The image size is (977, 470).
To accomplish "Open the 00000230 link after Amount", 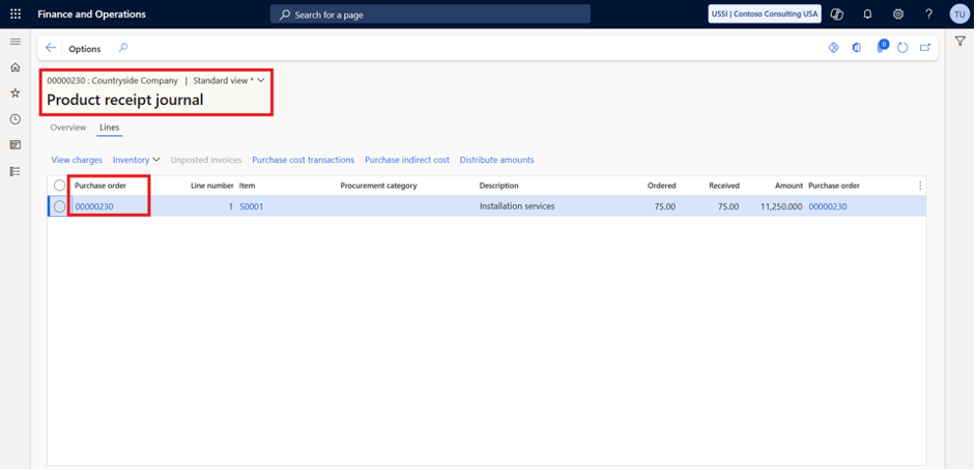I will click(x=827, y=206).
